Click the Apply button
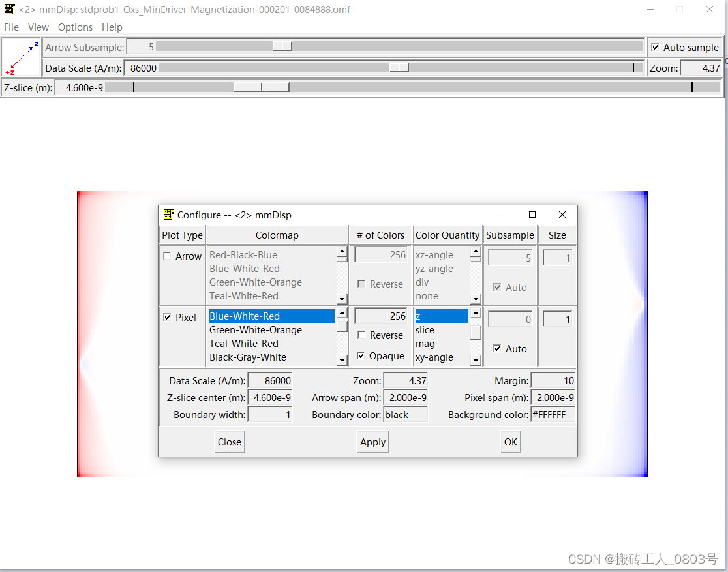Image resolution: width=728 pixels, height=572 pixels. click(373, 442)
